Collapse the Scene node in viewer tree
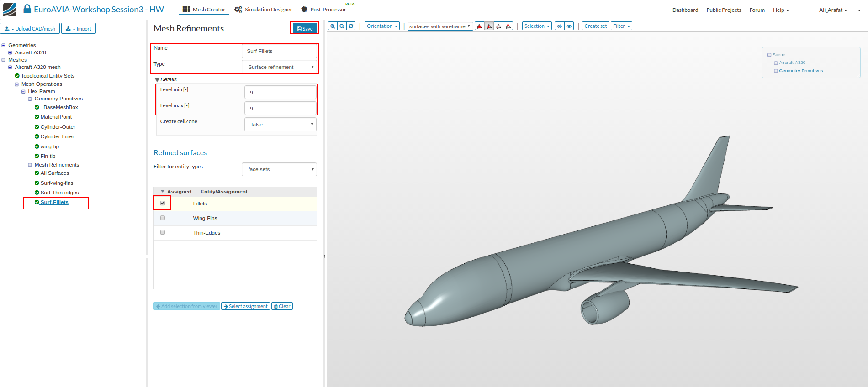This screenshot has height=387, width=868. pyautogui.click(x=769, y=55)
